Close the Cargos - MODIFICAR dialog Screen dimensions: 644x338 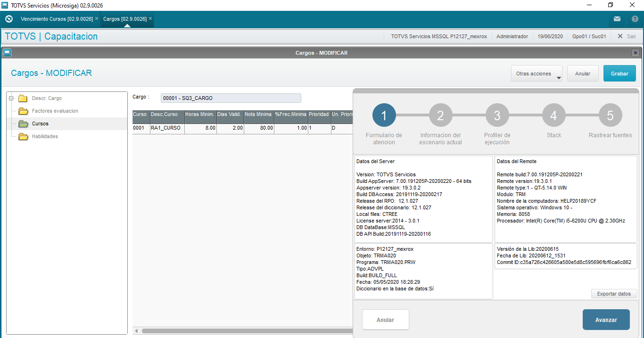(x=636, y=53)
